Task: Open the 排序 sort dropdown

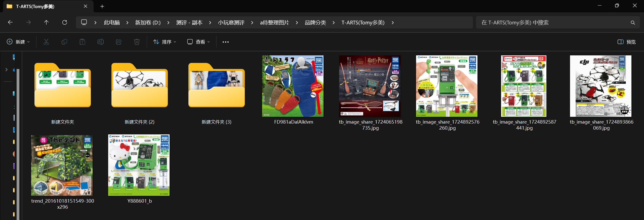Action: click(165, 42)
